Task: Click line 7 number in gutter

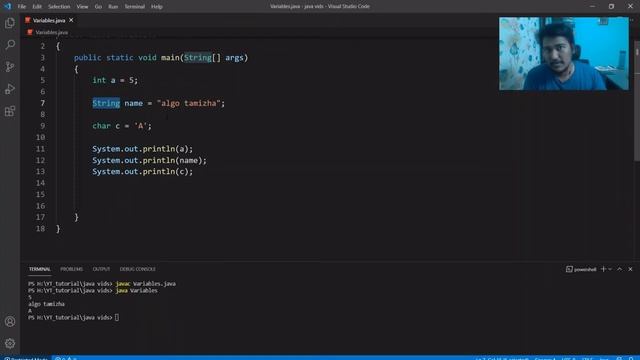Action: pyautogui.click(x=42, y=103)
